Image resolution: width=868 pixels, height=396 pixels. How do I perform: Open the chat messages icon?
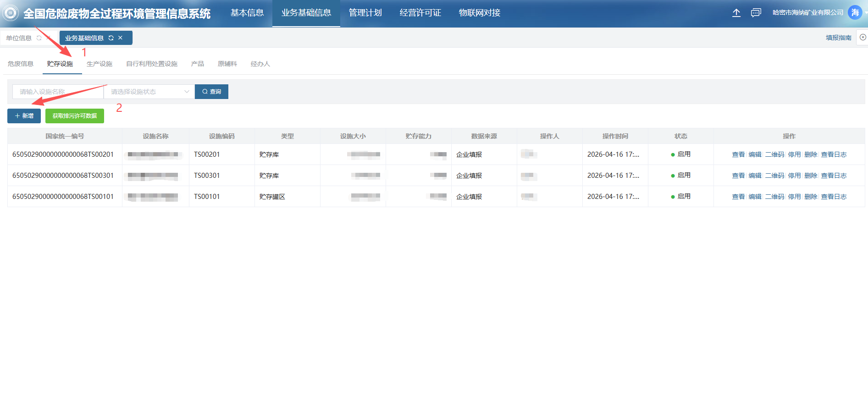pyautogui.click(x=756, y=13)
